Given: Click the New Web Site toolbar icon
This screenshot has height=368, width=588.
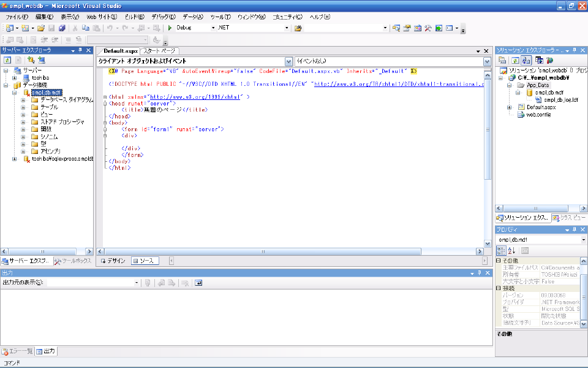Looking at the screenshot, I should tap(10, 28).
